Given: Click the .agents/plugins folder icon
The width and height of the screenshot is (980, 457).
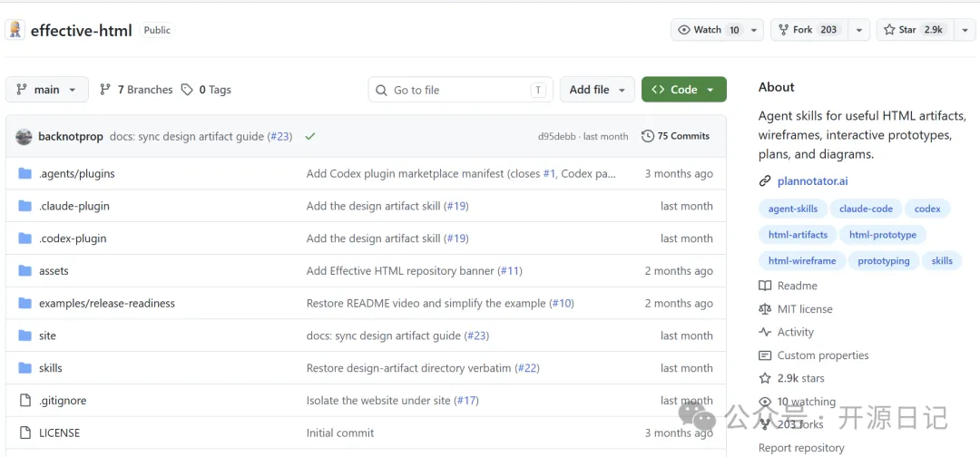Looking at the screenshot, I should point(25,173).
